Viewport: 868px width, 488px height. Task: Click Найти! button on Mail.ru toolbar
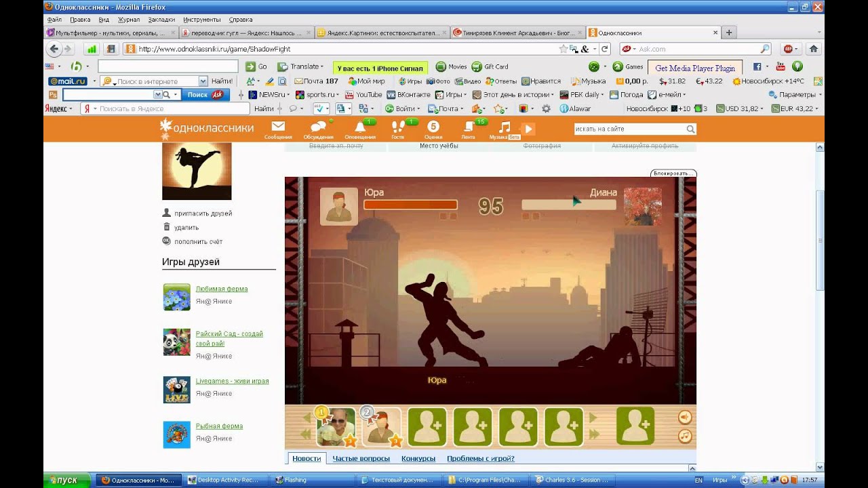pos(222,81)
